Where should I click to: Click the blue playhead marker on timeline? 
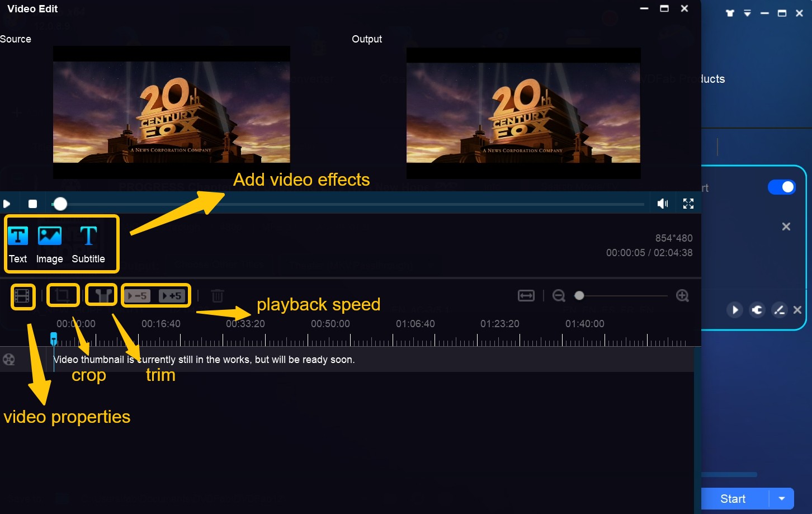[x=54, y=338]
